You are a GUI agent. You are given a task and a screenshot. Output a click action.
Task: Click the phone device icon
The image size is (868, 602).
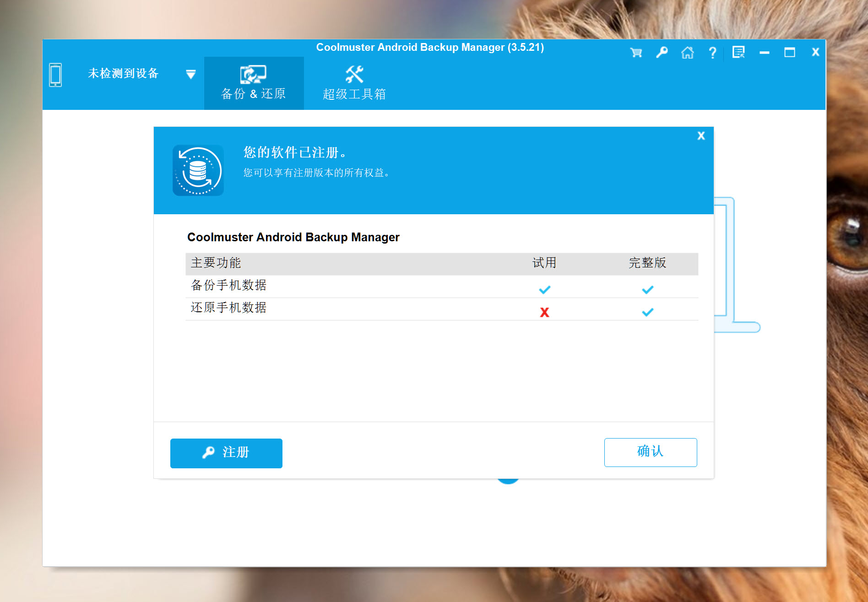point(55,75)
